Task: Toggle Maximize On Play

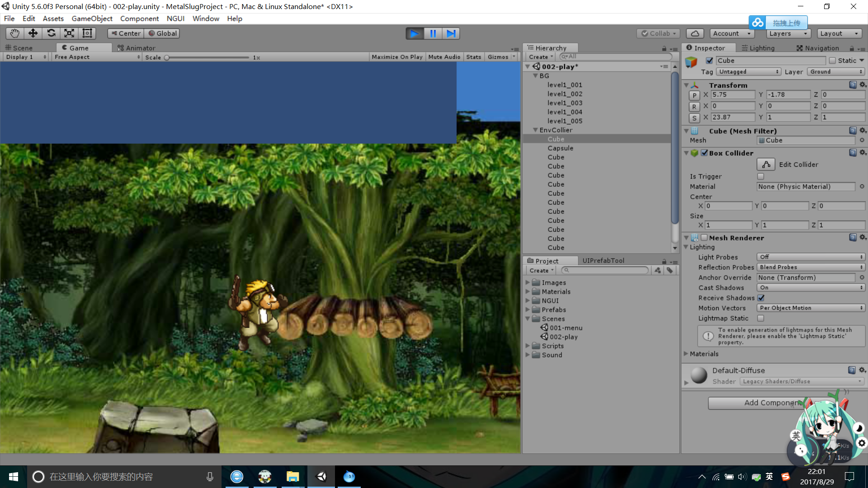Action: coord(397,57)
